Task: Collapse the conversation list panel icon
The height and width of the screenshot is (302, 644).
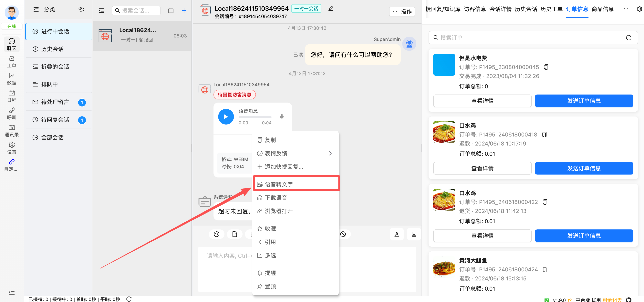Action: [101, 10]
